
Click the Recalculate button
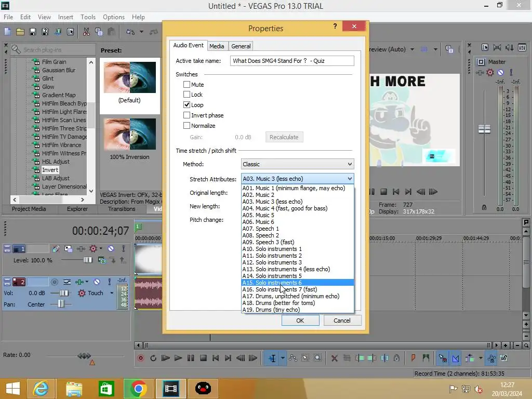click(284, 137)
